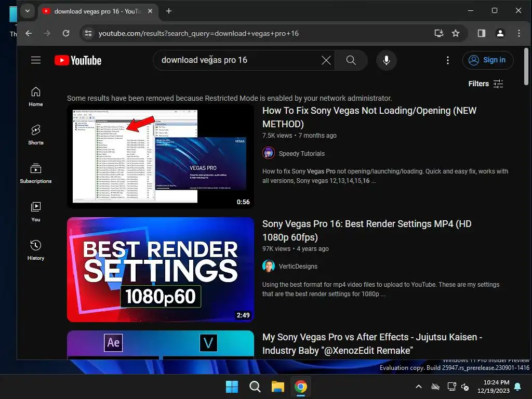The width and height of the screenshot is (532, 399).
Task: Open the Filters options
Action: pos(486,84)
